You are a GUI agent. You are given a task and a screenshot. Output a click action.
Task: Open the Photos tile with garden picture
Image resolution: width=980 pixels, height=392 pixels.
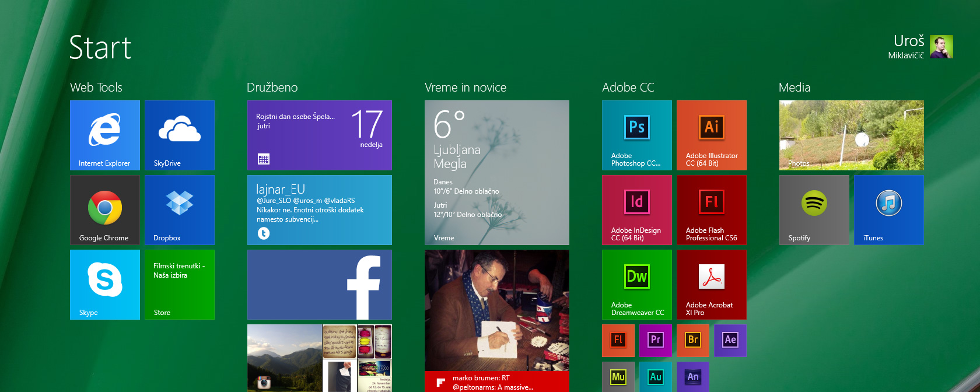pos(852,135)
